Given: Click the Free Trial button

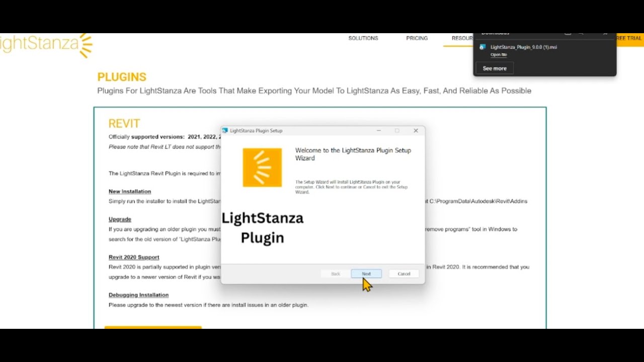Looking at the screenshot, I should point(629,38).
